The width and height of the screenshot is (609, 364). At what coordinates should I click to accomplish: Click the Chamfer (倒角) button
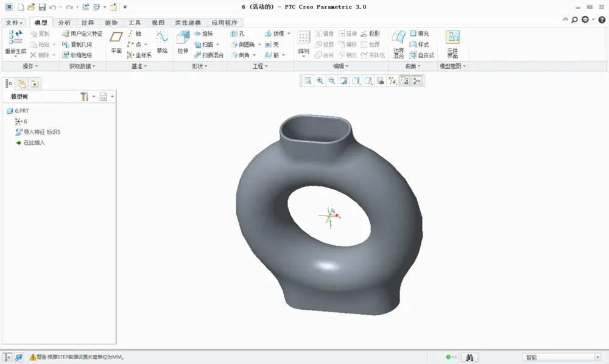[x=240, y=55]
